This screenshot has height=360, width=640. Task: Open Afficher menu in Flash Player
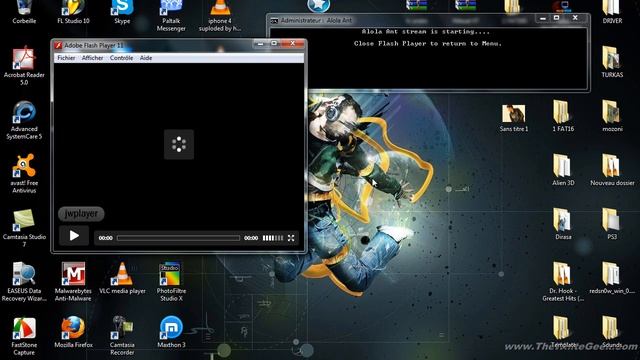[x=92, y=58]
